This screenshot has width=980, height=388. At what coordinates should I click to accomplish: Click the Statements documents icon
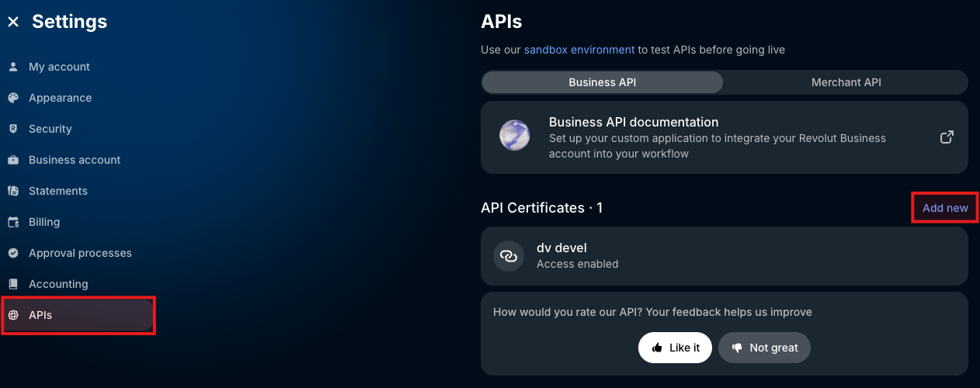pyautogui.click(x=13, y=191)
